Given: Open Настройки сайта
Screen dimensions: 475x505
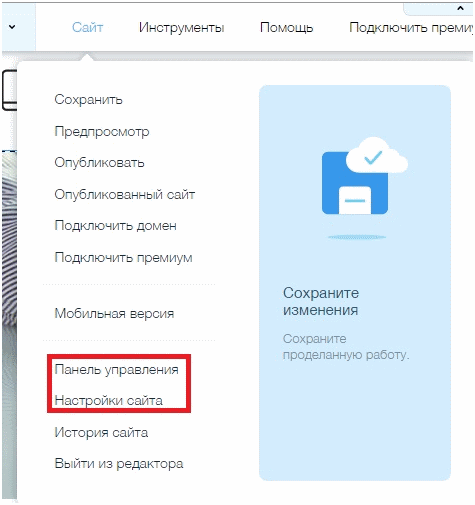Looking at the screenshot, I should point(109,400).
